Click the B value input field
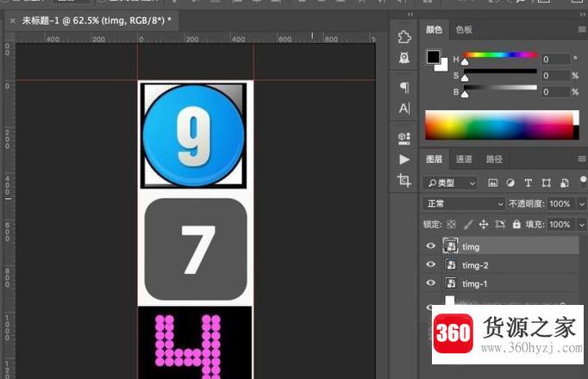 [556, 92]
